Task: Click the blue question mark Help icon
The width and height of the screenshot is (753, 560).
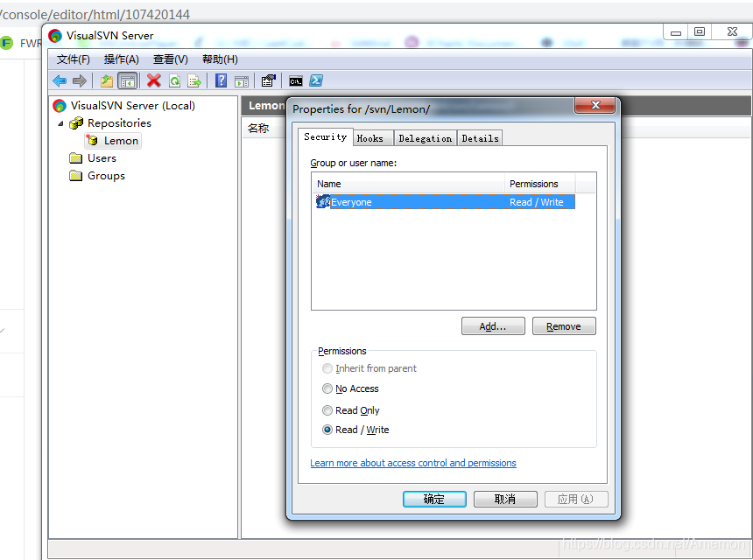Action: [221, 80]
